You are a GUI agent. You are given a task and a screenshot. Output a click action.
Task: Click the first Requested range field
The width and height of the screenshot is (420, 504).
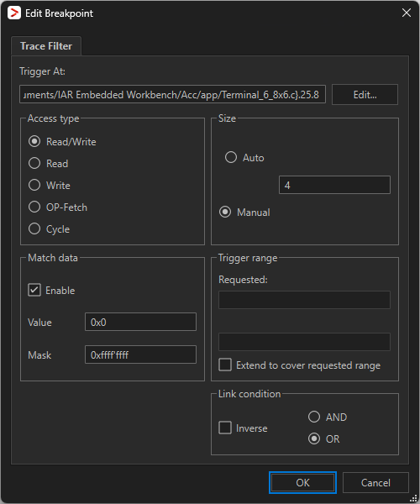304,300
